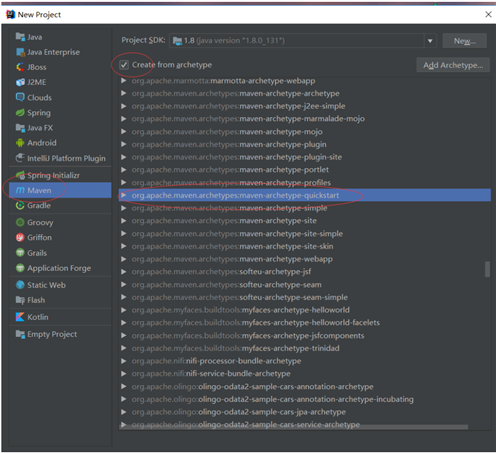Open the Project SDK dropdown arrow
The width and height of the screenshot is (496, 453).
point(430,41)
